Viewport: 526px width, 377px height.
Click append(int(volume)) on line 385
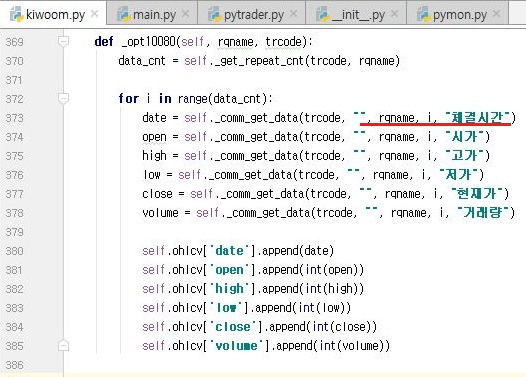(x=333, y=346)
